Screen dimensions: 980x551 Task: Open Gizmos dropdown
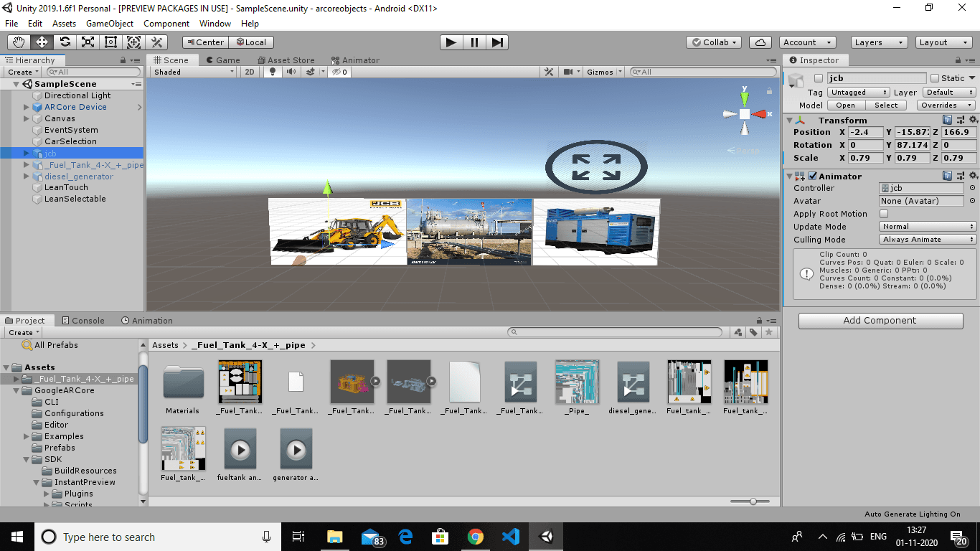pos(604,72)
